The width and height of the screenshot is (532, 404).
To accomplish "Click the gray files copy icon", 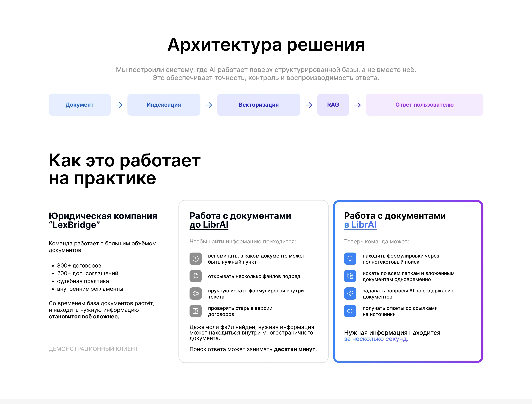I will pyautogui.click(x=195, y=276).
